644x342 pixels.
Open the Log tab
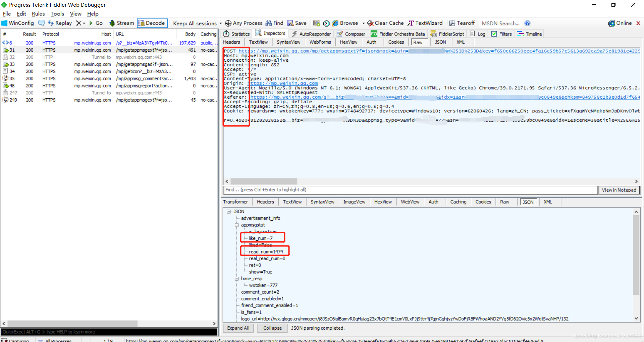point(478,34)
